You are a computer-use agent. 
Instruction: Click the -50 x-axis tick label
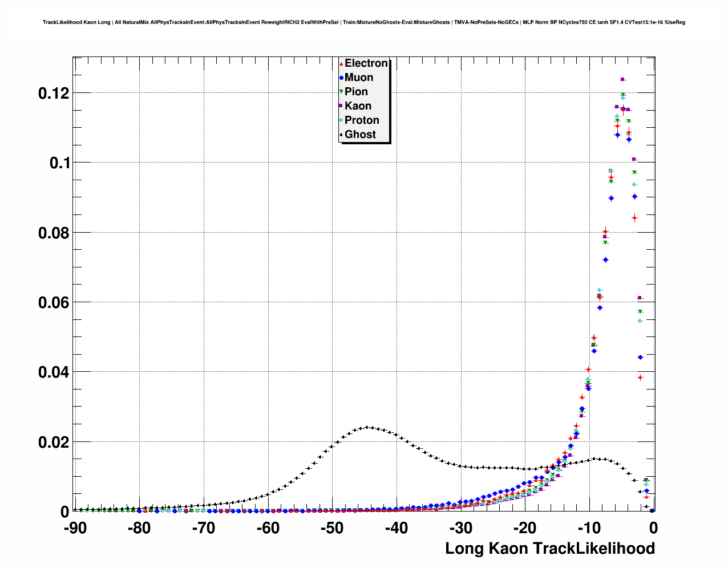332,529
